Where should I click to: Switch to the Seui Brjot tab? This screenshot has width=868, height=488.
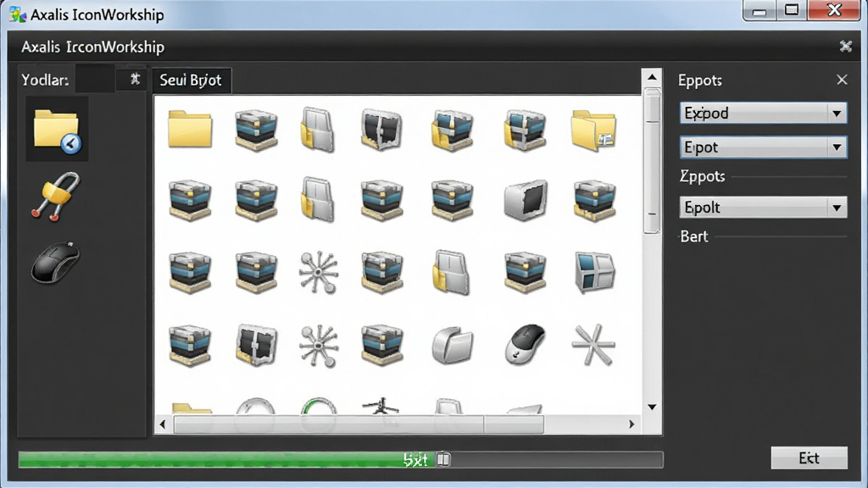[191, 80]
